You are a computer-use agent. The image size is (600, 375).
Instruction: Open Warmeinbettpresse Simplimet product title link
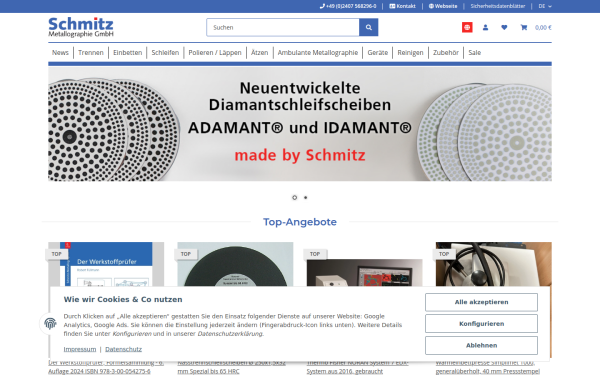[488, 367]
